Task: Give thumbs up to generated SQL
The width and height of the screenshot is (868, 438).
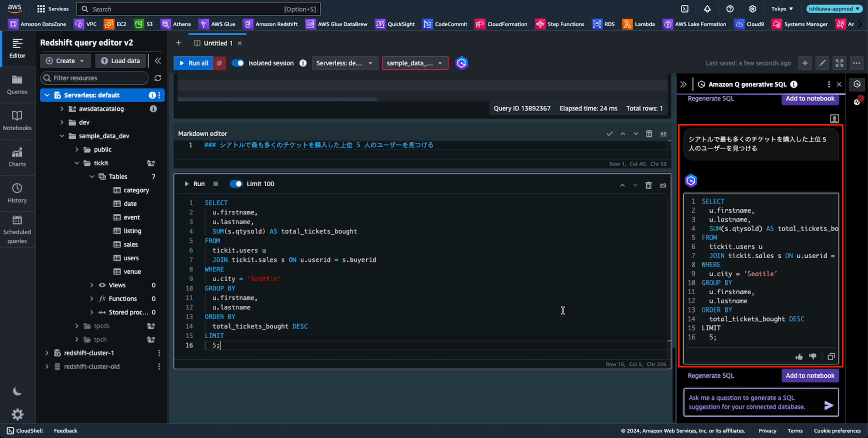Action: (x=799, y=357)
